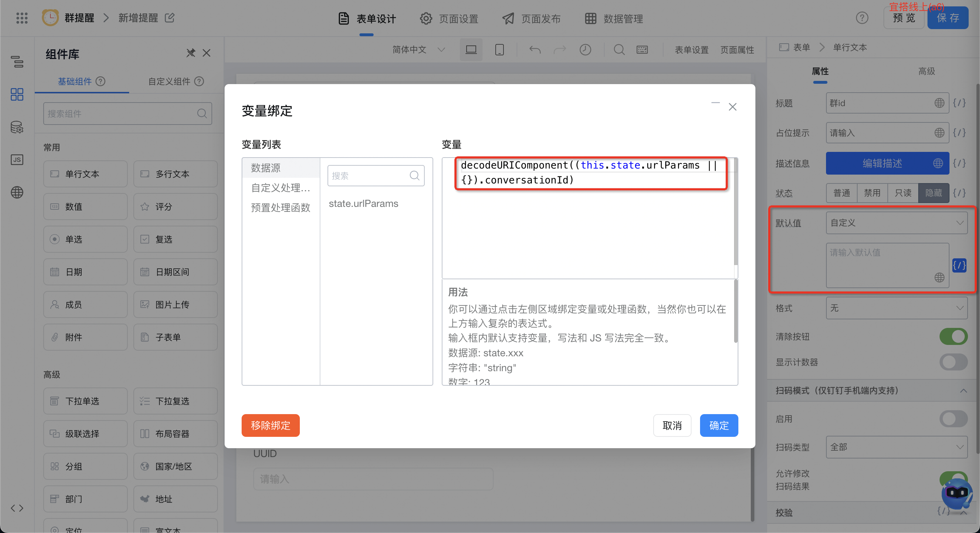
Task: Open the help question mark icon
Action: coord(862,18)
